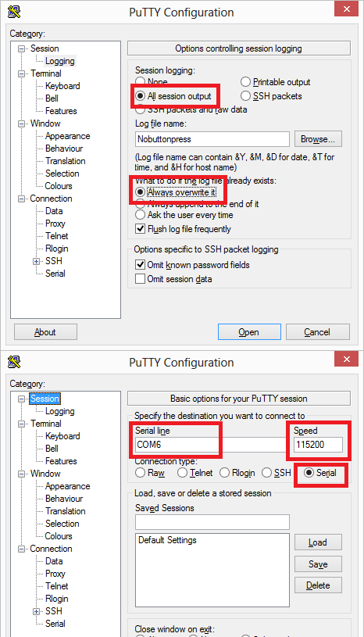Open Behaviour category in upper window
This screenshot has height=637, width=364.
click(64, 149)
